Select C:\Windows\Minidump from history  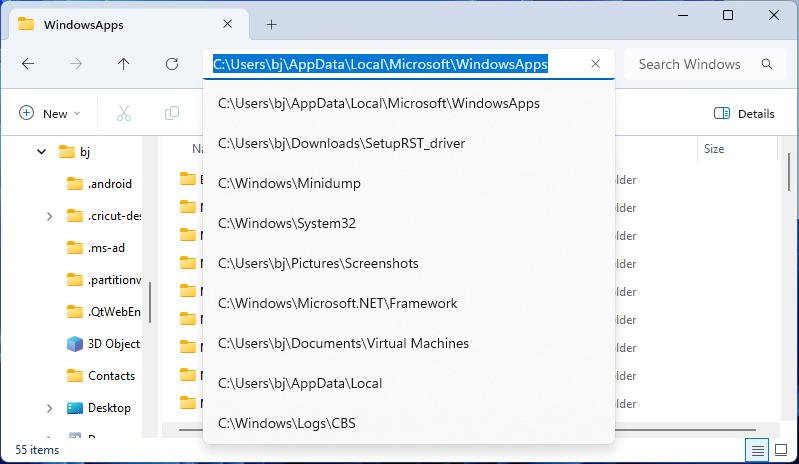point(409,183)
